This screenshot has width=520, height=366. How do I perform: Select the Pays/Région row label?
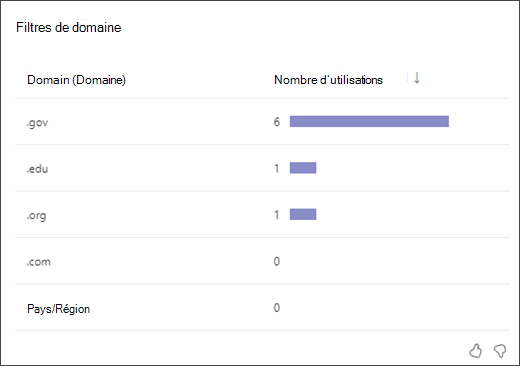point(58,309)
